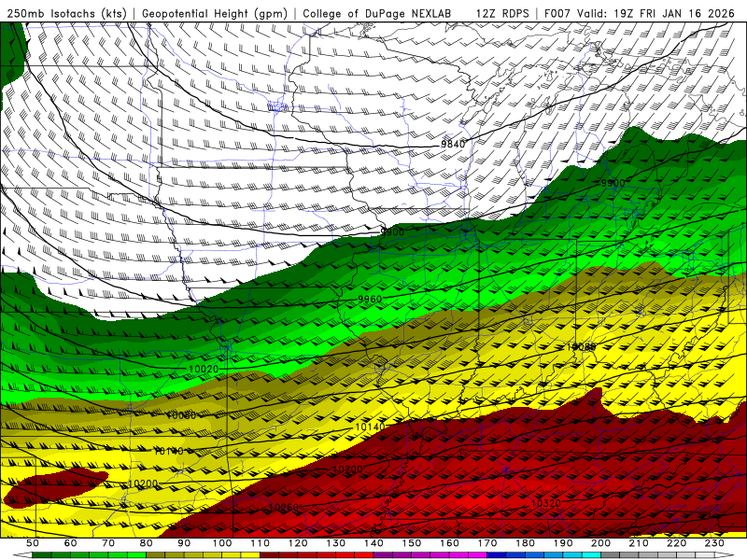Screen dimensions: 747x560
Task: Click the 170 knot color scale tick
Action: (487, 543)
